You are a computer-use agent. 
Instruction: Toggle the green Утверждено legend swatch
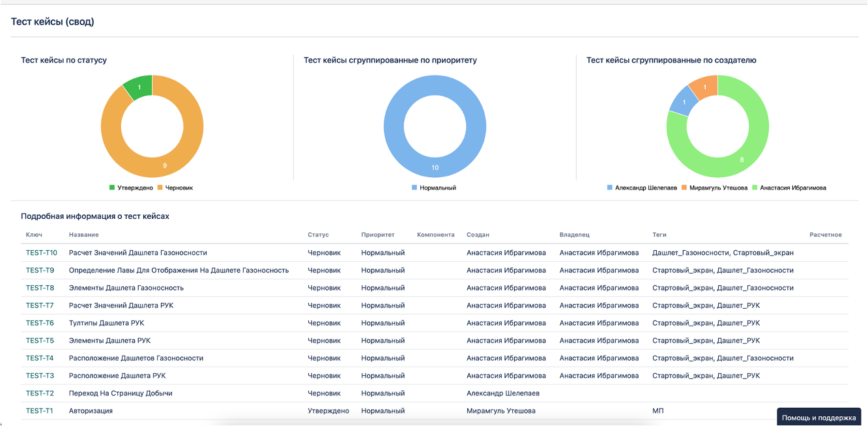(x=112, y=188)
